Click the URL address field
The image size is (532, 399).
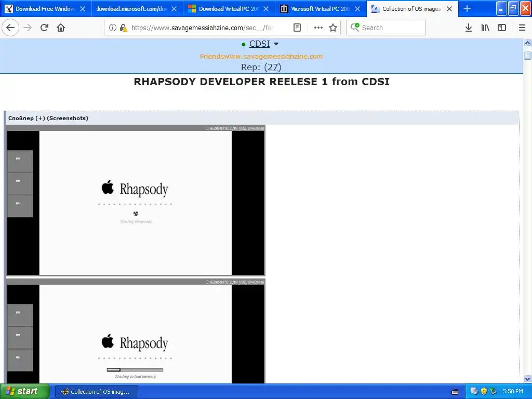[202, 28]
